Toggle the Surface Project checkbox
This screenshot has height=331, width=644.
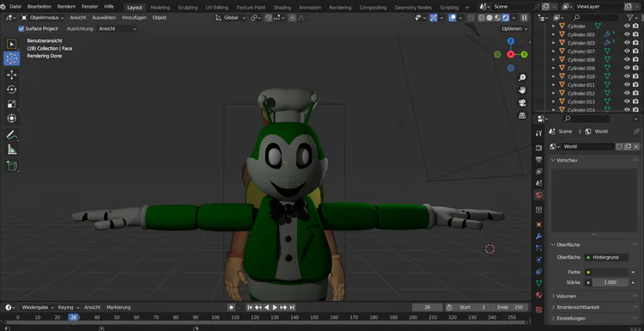point(21,28)
